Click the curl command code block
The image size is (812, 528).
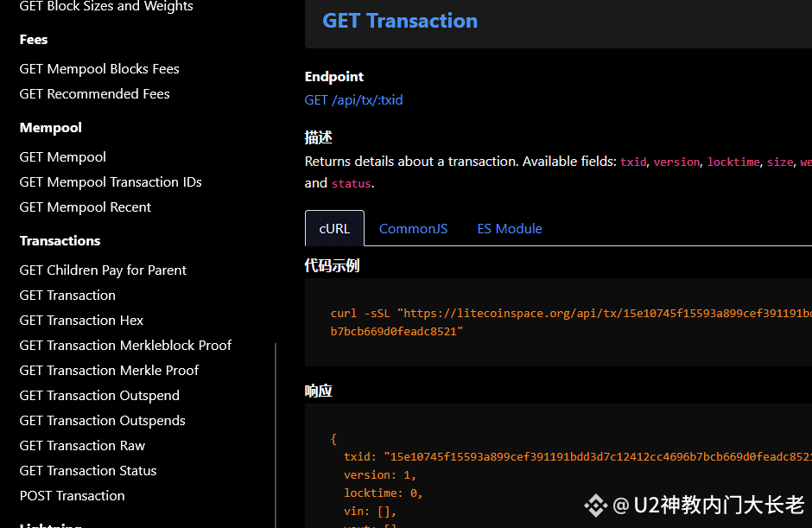[x=558, y=322]
